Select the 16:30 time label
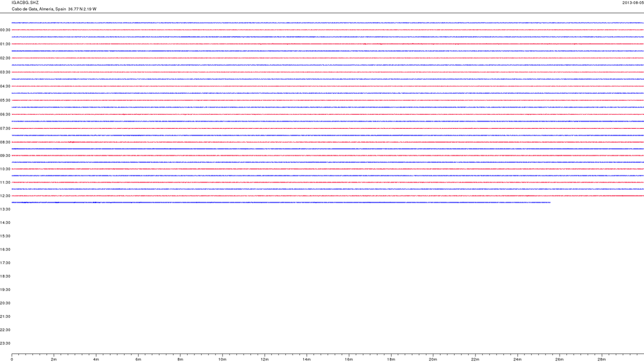644x362 pixels. coord(5,249)
